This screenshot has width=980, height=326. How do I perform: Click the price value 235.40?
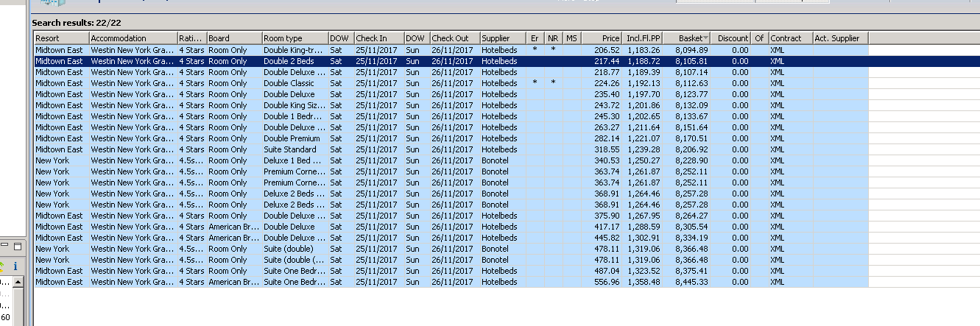click(607, 94)
